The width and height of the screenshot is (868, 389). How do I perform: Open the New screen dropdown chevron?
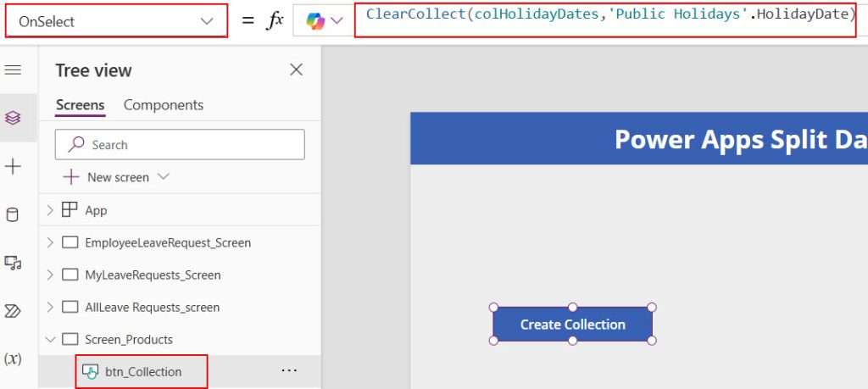[163, 177]
